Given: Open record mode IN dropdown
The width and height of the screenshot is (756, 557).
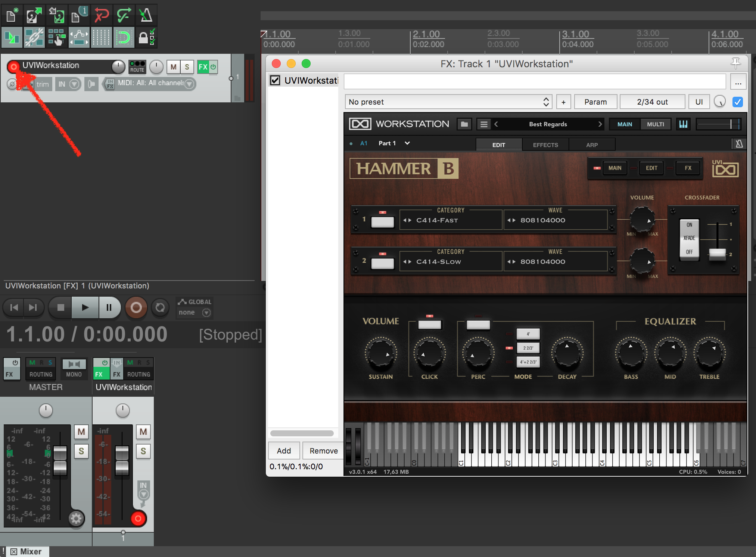Looking at the screenshot, I should pyautogui.click(x=74, y=84).
